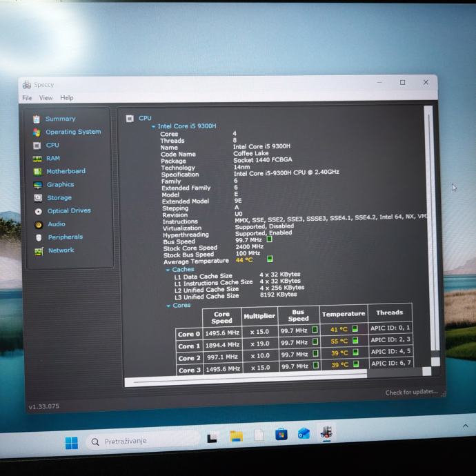The width and height of the screenshot is (476, 476).
Task: Click the Core 2 multiplier x 10.0 cell
Action: pos(260,355)
